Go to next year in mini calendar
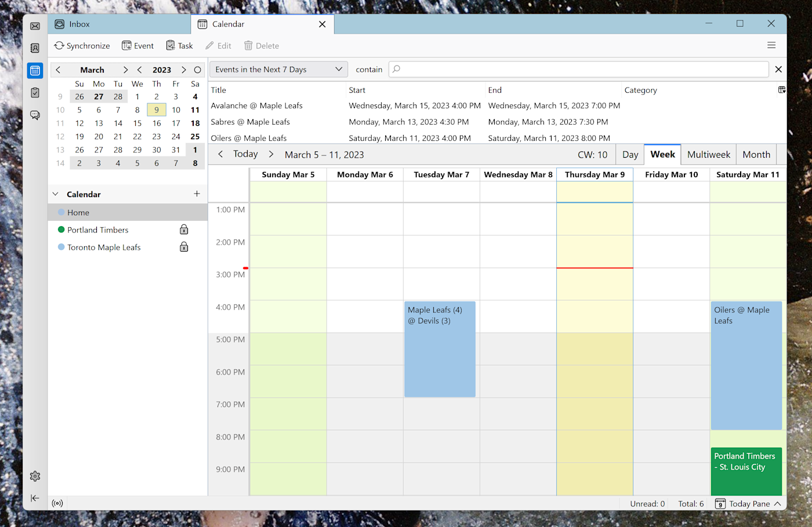 [x=184, y=70]
